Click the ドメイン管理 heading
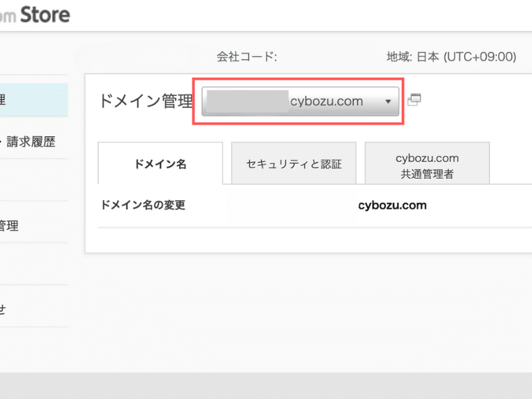 146,101
